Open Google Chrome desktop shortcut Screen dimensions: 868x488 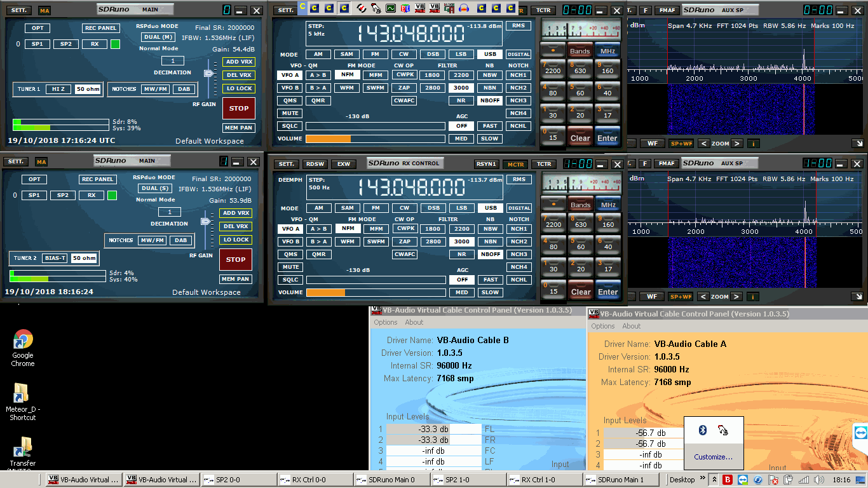point(23,348)
